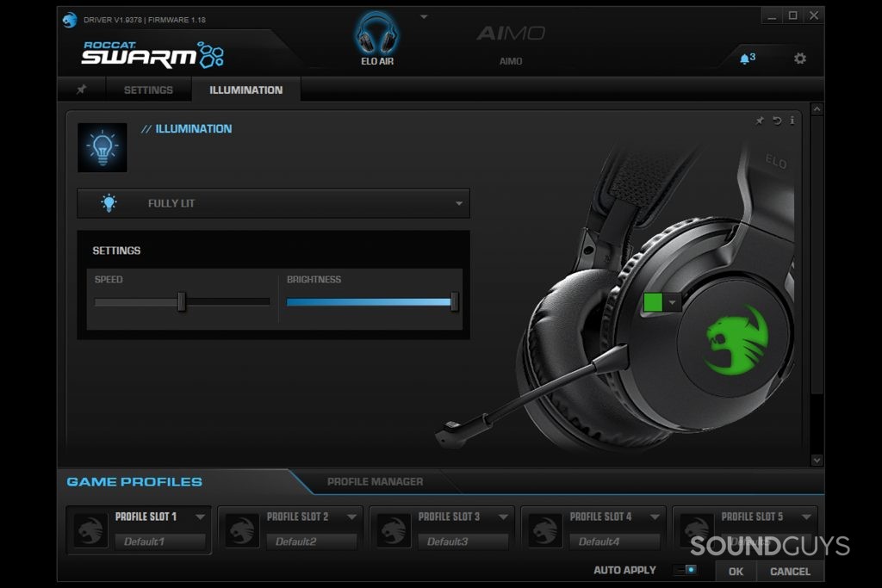Select the Default3 profile name field
Viewport: 882px width, 588px height.
click(463, 542)
